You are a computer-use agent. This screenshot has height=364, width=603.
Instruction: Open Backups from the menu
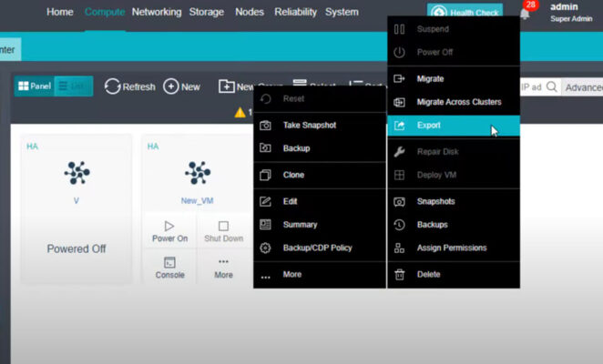(454, 225)
